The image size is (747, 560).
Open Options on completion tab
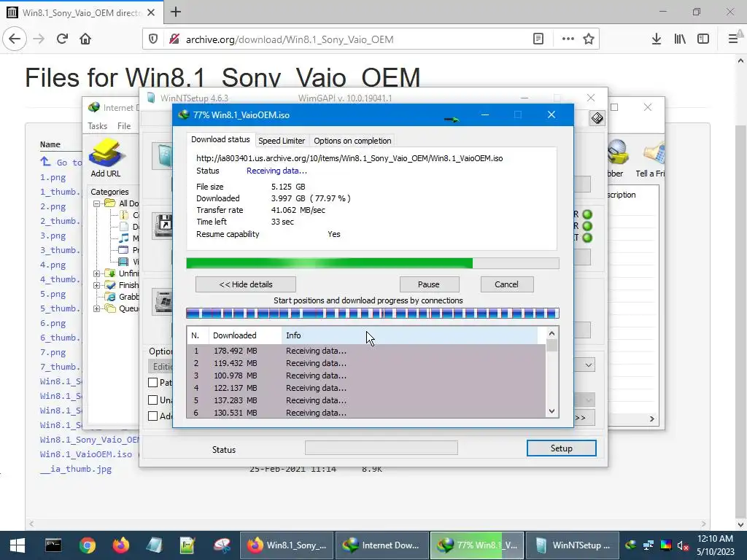point(352,141)
